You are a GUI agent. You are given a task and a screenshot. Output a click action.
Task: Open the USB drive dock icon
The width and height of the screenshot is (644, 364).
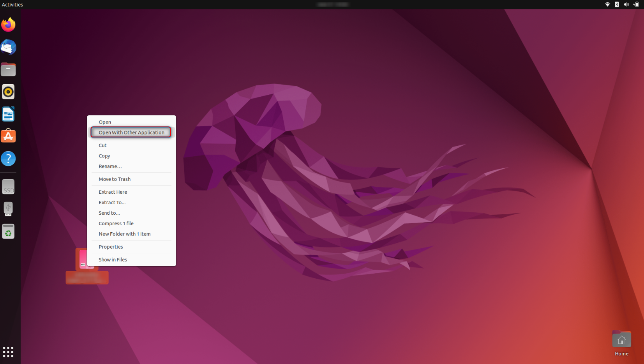tap(8, 209)
